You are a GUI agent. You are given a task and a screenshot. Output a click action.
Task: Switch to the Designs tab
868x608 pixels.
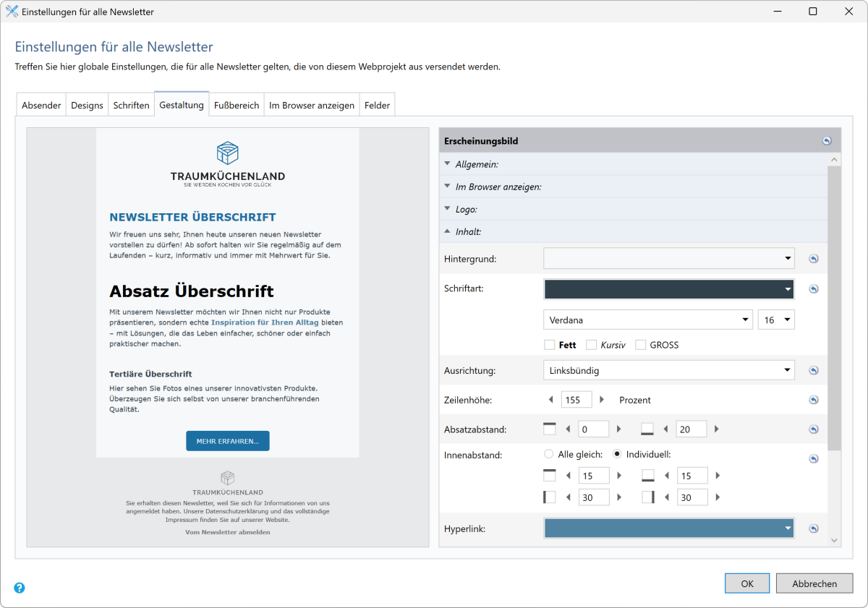pyautogui.click(x=87, y=104)
